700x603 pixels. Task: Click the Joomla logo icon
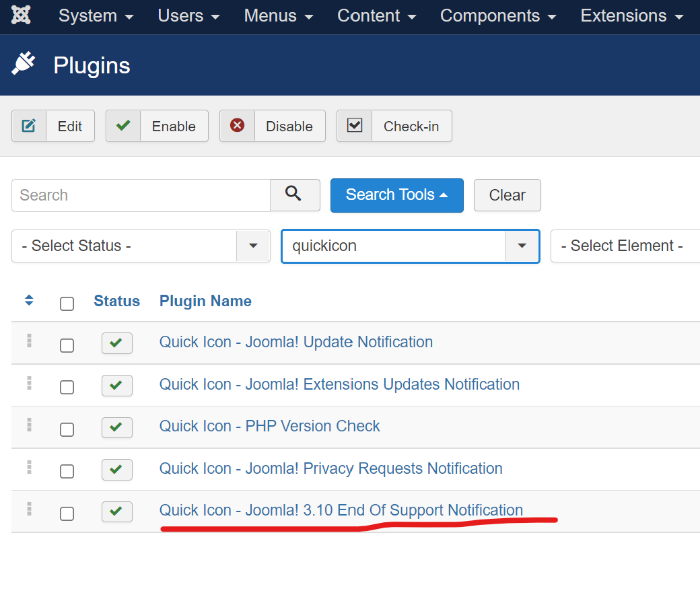[21, 15]
